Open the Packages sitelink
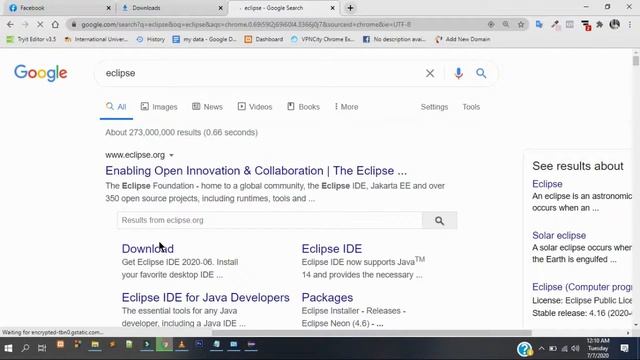This screenshot has width=640, height=360. point(327,298)
